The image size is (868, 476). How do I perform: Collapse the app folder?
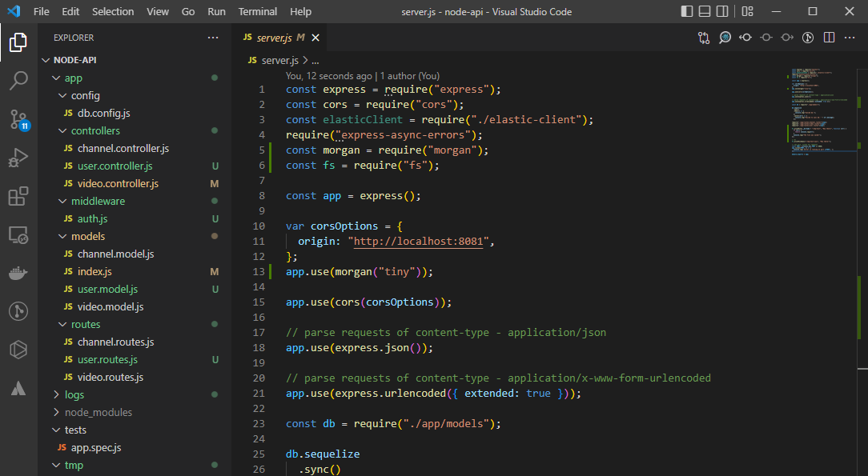point(56,78)
